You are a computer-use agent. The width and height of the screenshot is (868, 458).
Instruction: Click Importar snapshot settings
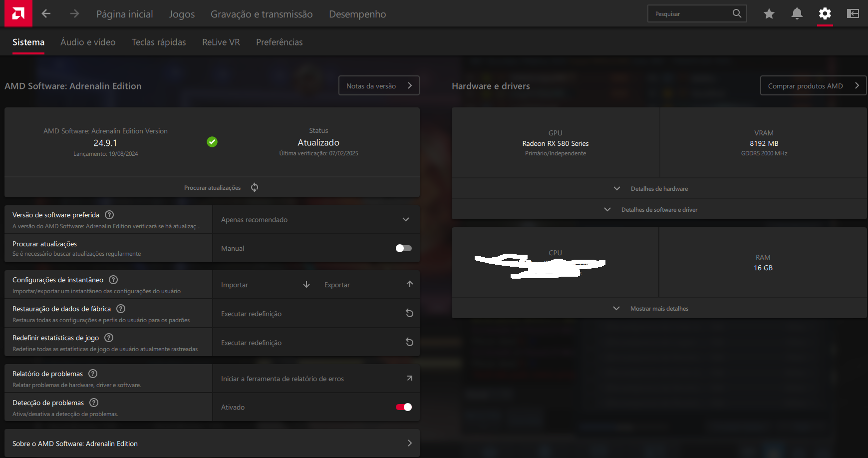pyautogui.click(x=235, y=285)
